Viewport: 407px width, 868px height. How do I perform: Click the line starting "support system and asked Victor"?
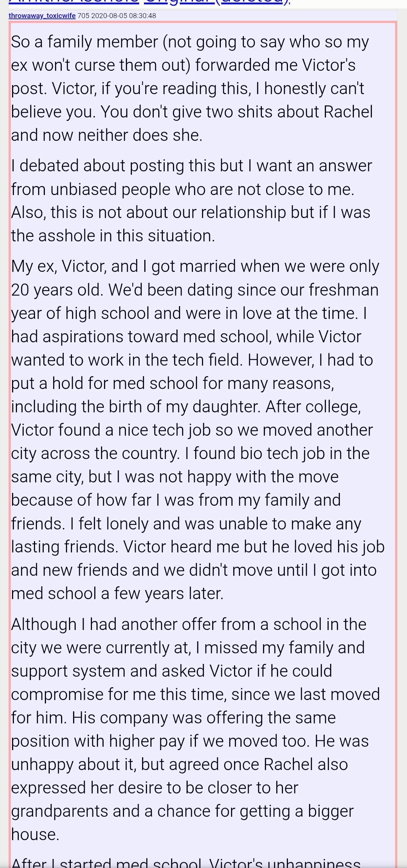click(x=171, y=671)
